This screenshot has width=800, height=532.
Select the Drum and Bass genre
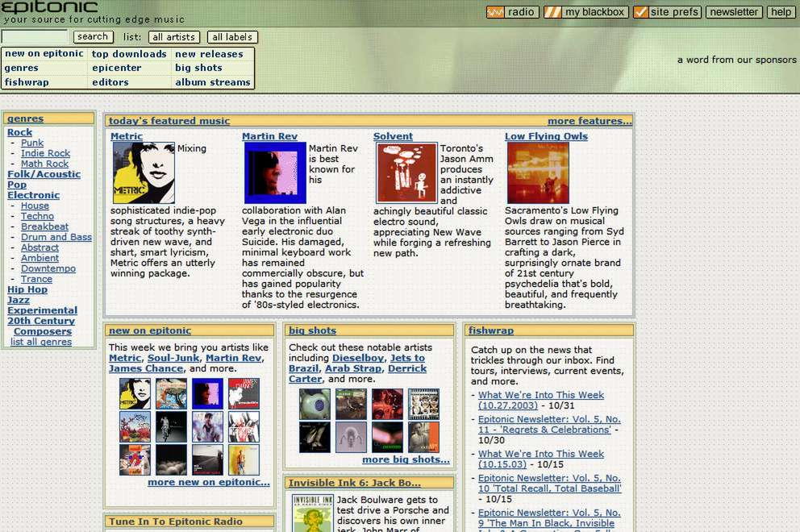pyautogui.click(x=56, y=237)
